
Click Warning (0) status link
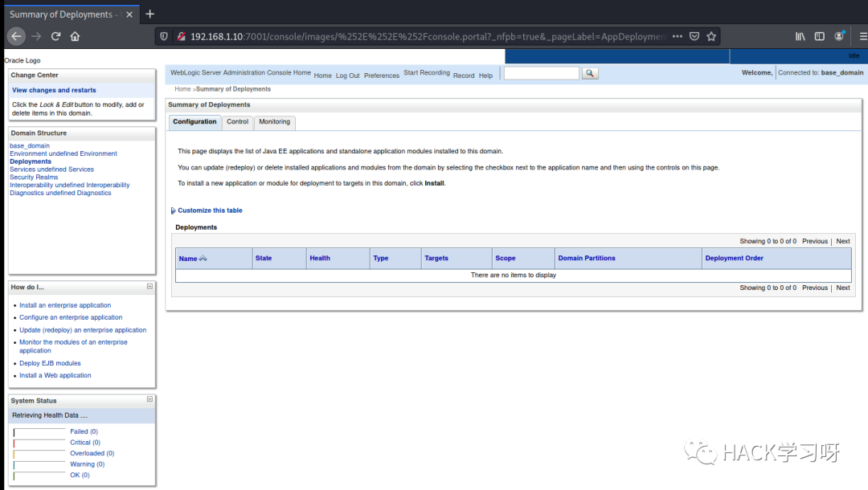[x=88, y=464]
